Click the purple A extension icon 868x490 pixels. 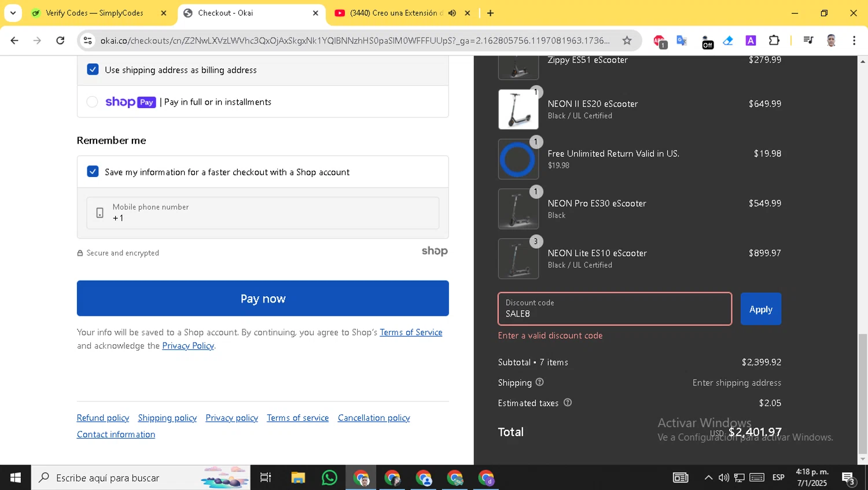tap(751, 40)
